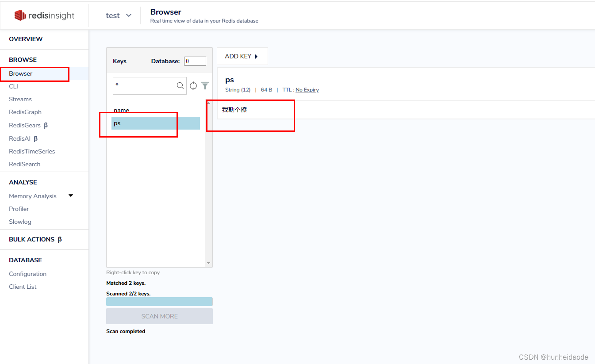Click the scan progress bar

[159, 302]
